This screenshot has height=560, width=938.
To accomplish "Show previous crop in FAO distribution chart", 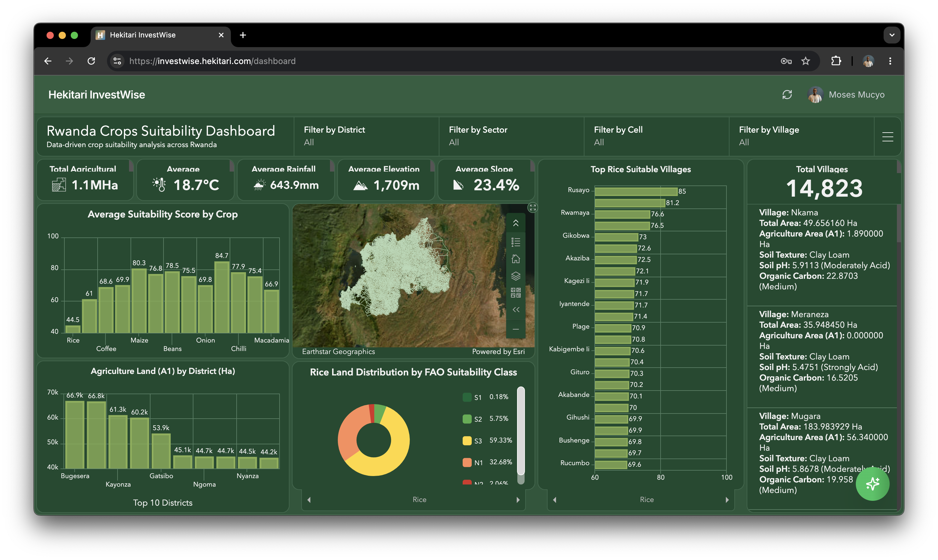I will click(309, 500).
